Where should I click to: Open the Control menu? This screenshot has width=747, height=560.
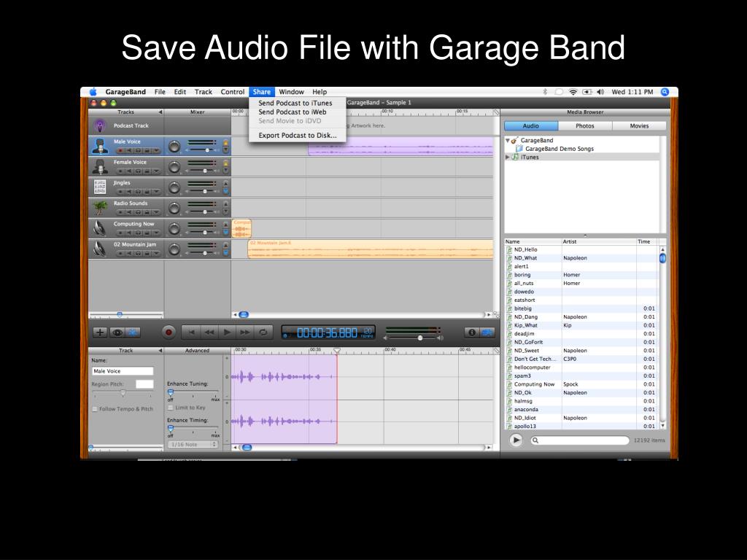coord(233,92)
